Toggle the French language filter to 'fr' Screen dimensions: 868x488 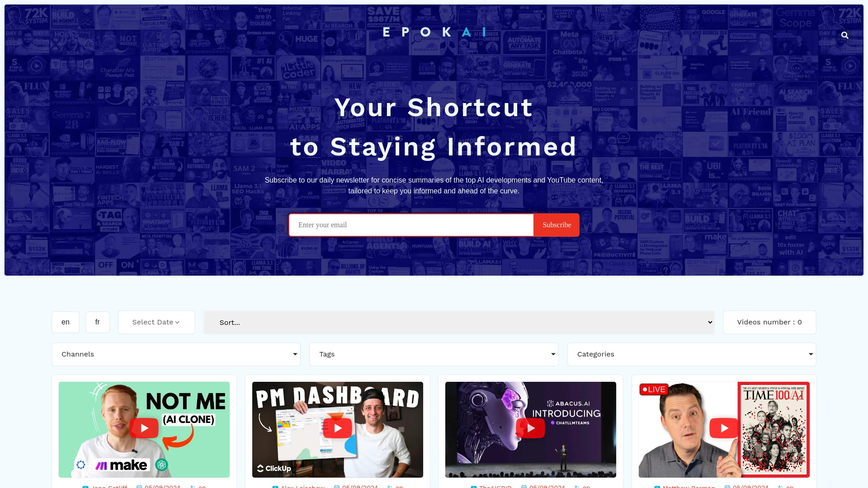pos(97,322)
